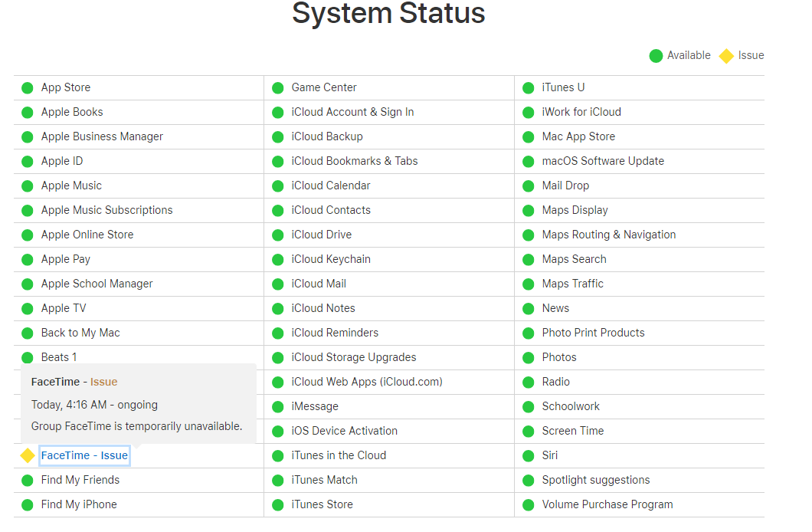Click the iTunes Match service name
The height and width of the screenshot is (532, 812).
click(324, 480)
